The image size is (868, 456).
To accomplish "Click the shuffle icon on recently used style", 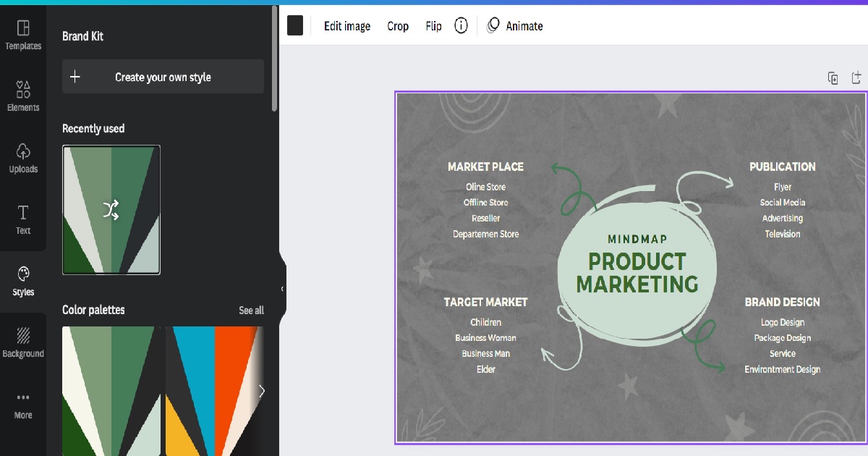I will [111, 209].
